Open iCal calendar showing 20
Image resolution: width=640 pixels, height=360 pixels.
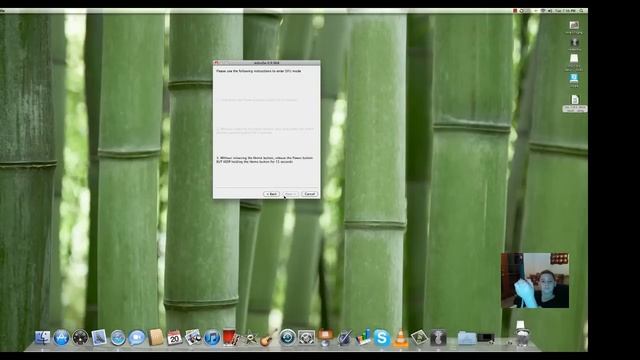pyautogui.click(x=174, y=338)
